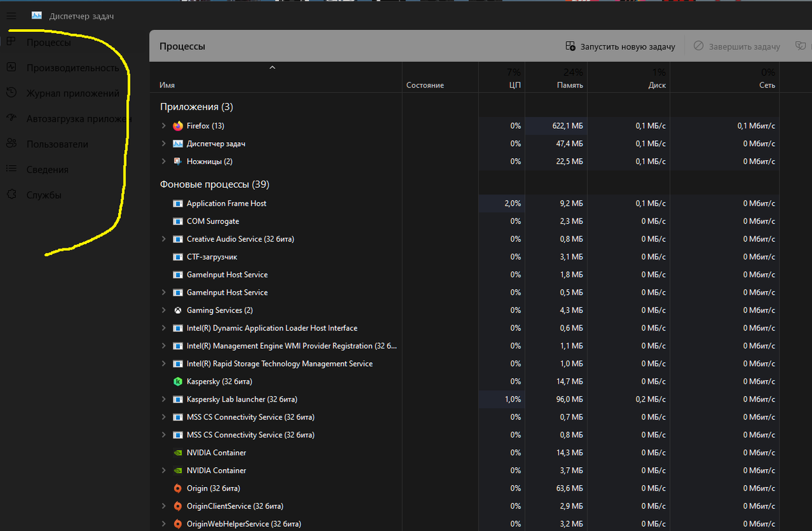Click the Kaspersky Lab launcher icon
This screenshot has width=812, height=531.
[177, 400]
